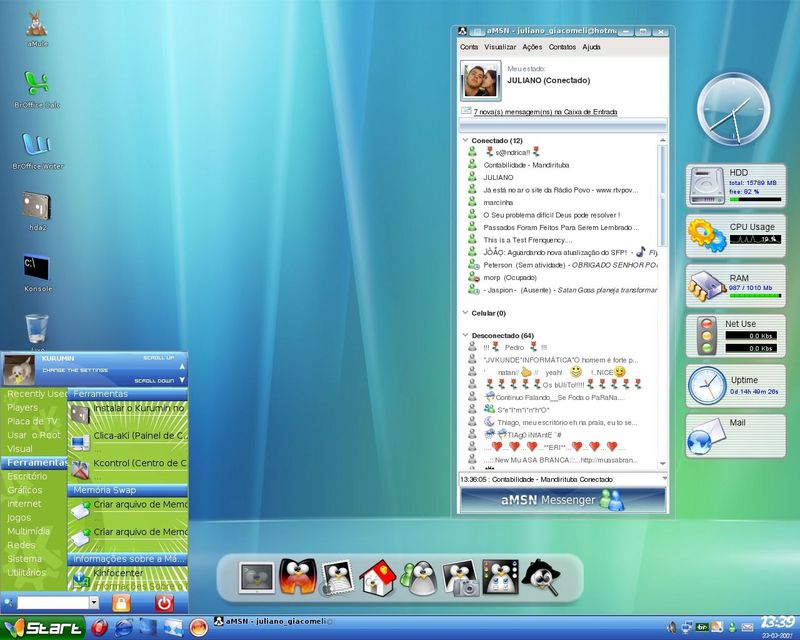Image resolution: width=800 pixels, height=640 pixels.
Task: Click the RAM chip widget
Action: click(735, 286)
